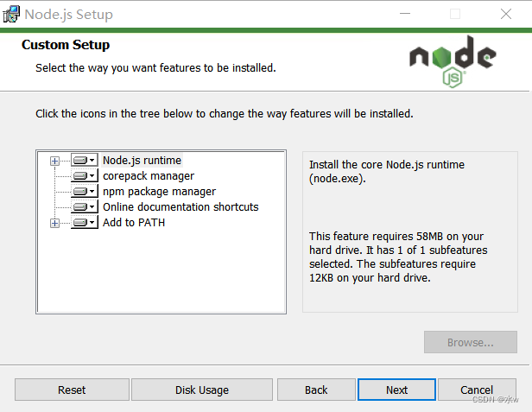Click npm package manager drive icon
This screenshot has width=532, height=412.
[84, 192]
